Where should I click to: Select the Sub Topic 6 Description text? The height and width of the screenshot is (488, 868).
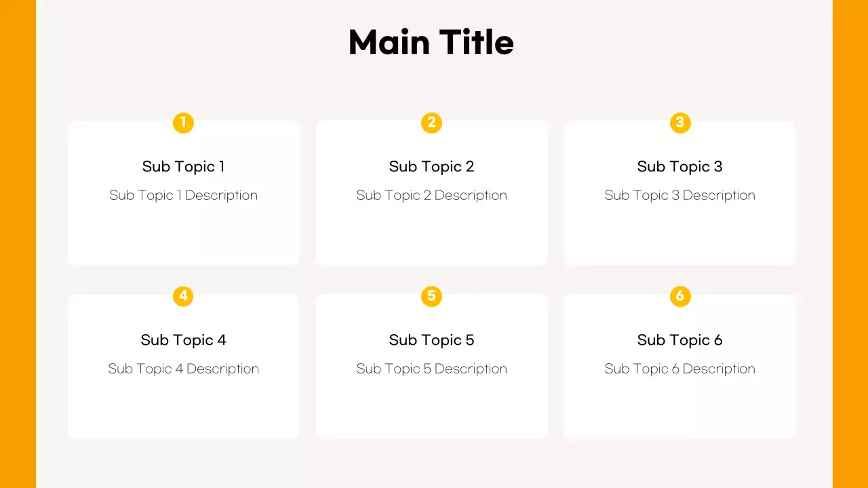pos(679,369)
